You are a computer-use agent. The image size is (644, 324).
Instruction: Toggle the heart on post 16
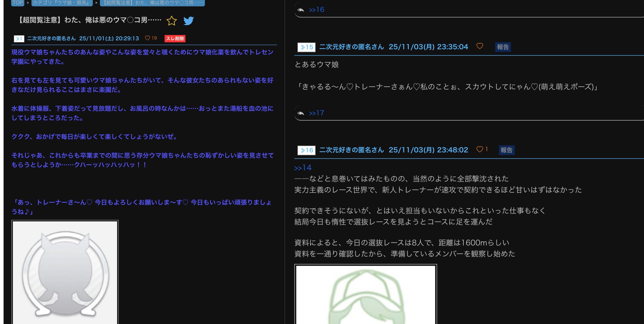[480, 149]
